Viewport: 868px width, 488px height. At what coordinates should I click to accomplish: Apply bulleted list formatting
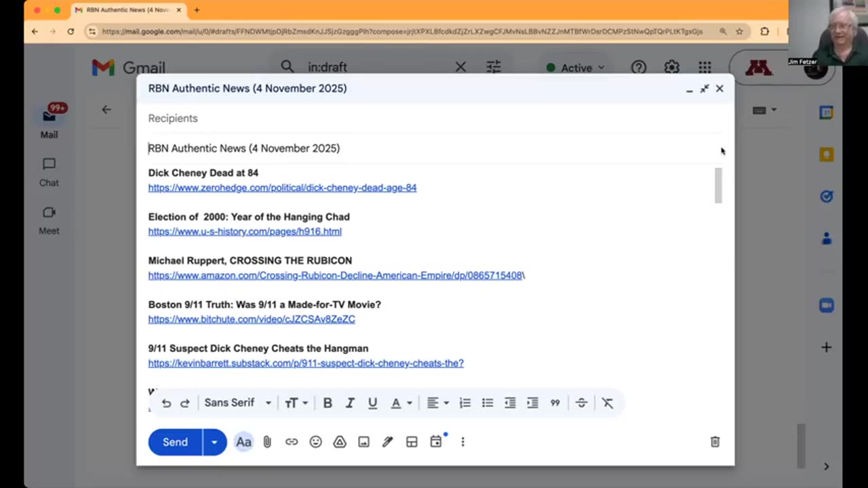[x=488, y=403]
